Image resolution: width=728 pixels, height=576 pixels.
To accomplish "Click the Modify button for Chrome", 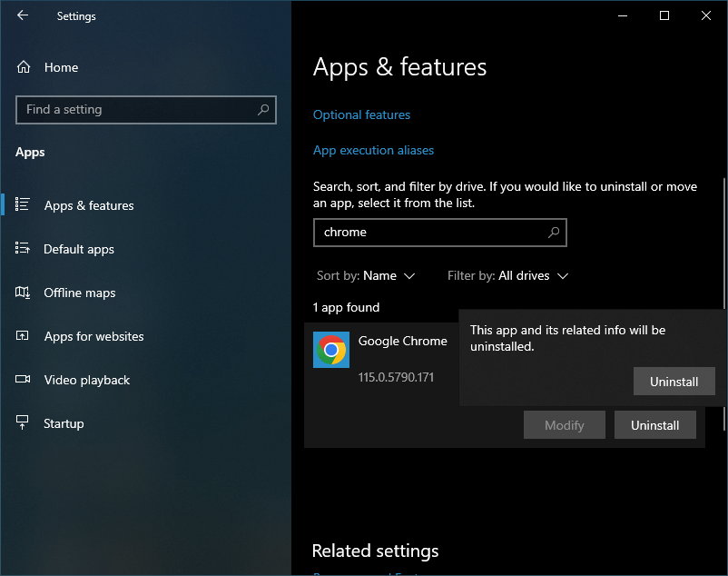I will pos(564,424).
